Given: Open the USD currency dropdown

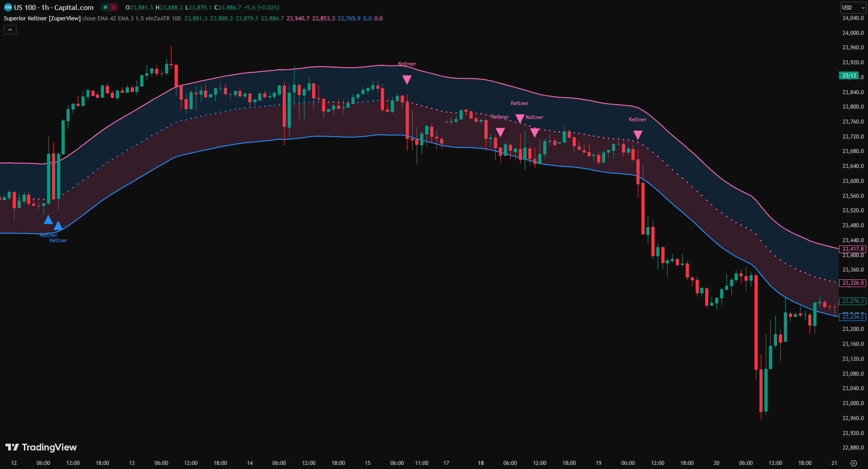Looking at the screenshot, I should tap(853, 8).
